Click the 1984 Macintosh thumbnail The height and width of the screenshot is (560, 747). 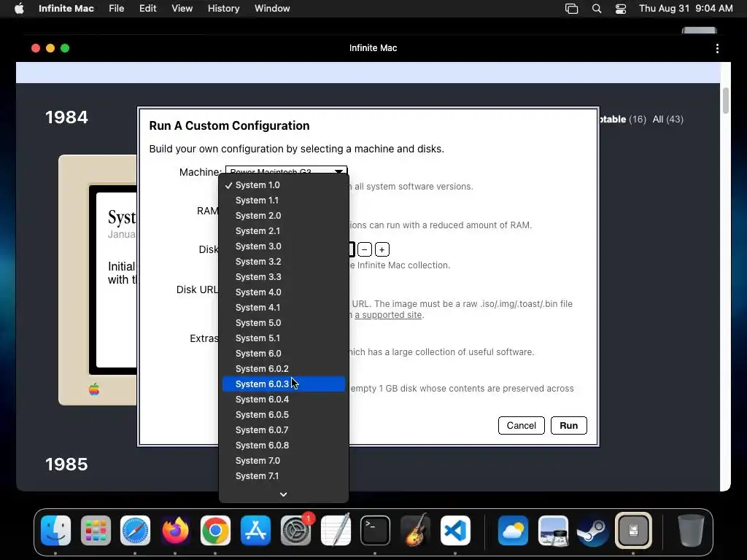point(98,280)
